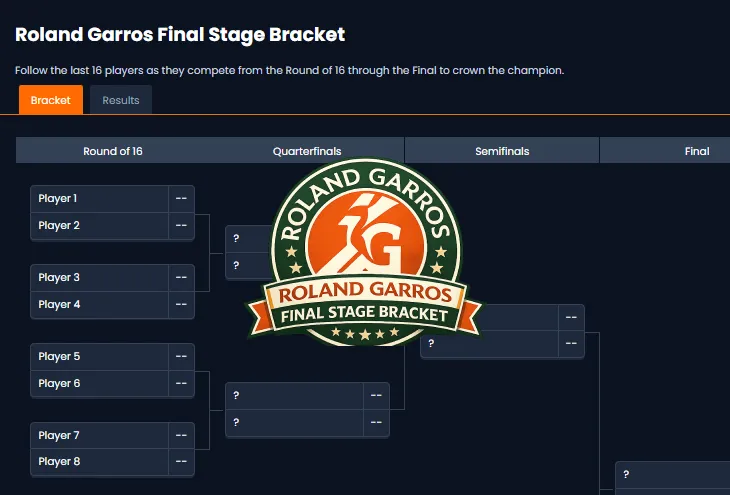Select the Bracket tab
Image resolution: width=730 pixels, height=495 pixels.
(x=51, y=100)
